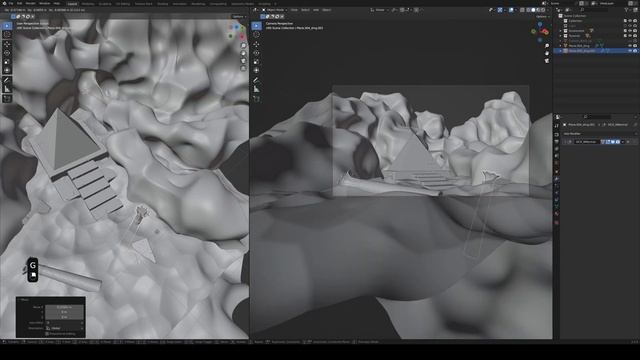
Task: Expand the selected Plane.004 object row
Action: coord(561,51)
